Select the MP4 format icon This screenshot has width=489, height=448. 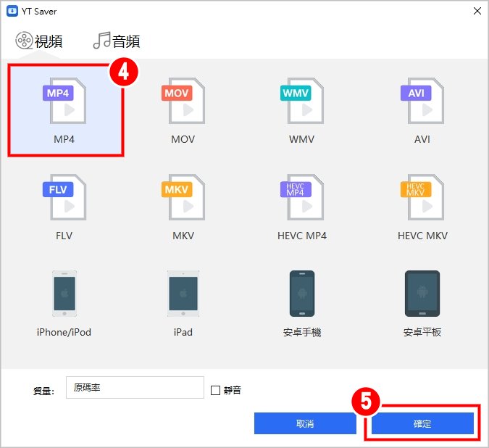64,101
